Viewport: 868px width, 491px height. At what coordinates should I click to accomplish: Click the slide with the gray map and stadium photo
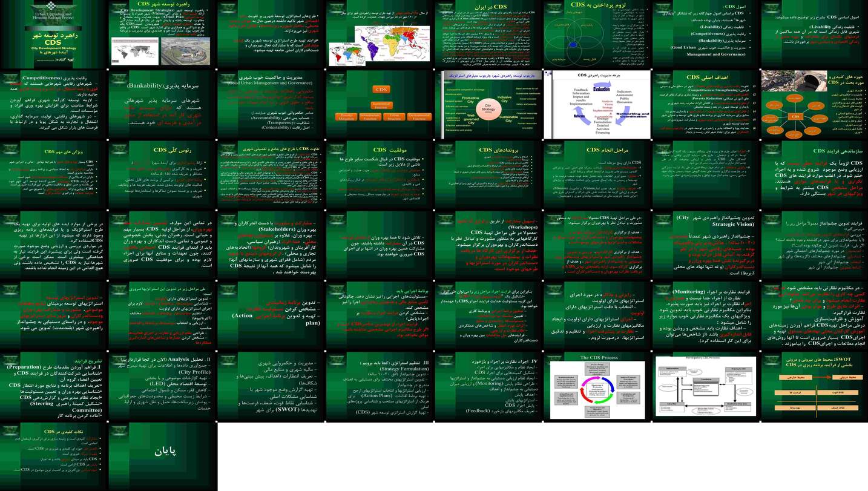(162, 34)
